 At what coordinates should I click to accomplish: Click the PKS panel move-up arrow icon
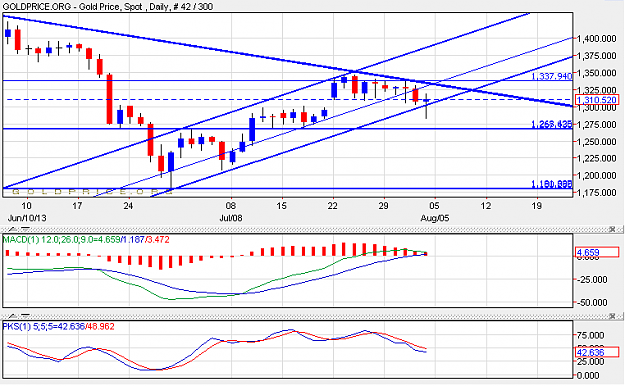pyautogui.click(x=13, y=316)
